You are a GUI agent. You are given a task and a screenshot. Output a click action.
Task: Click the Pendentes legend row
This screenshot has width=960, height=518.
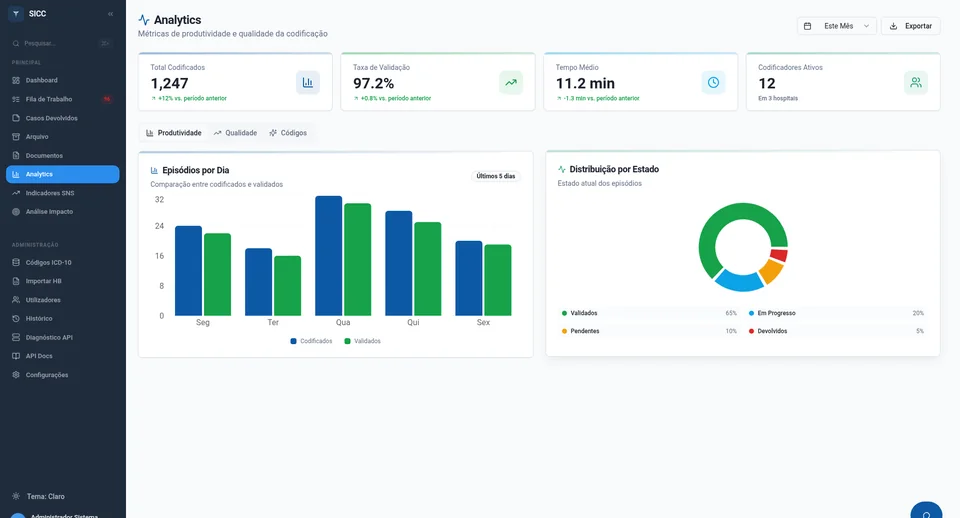(x=649, y=331)
